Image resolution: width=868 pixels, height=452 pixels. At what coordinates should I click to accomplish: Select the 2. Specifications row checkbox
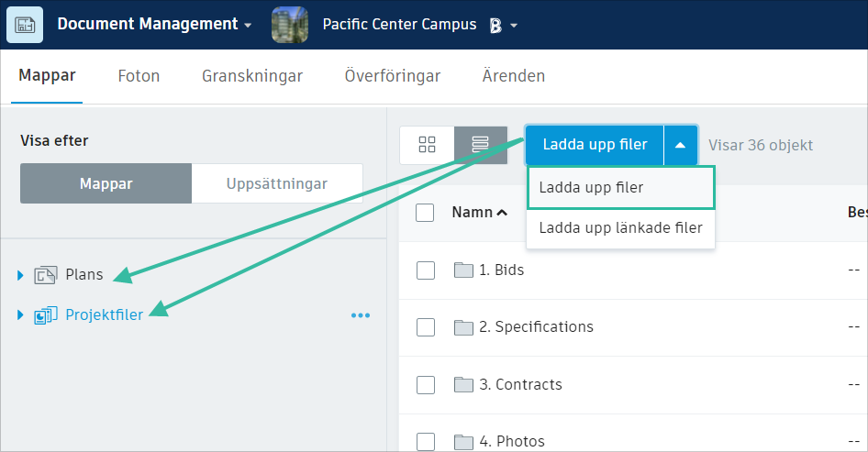(425, 327)
